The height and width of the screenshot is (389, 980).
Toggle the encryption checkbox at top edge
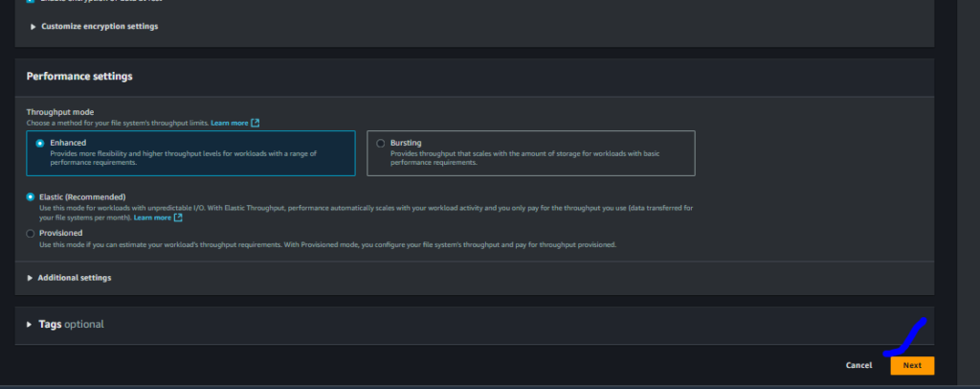pos(31,1)
